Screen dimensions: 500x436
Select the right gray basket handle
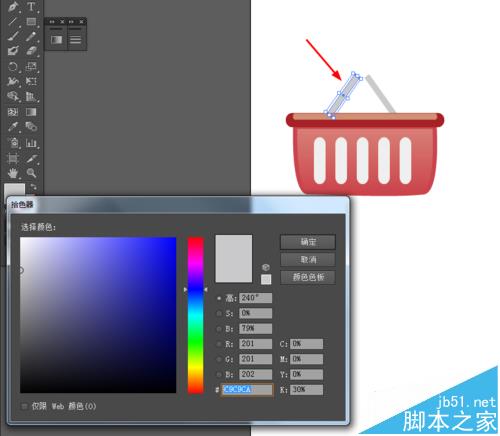(380, 94)
